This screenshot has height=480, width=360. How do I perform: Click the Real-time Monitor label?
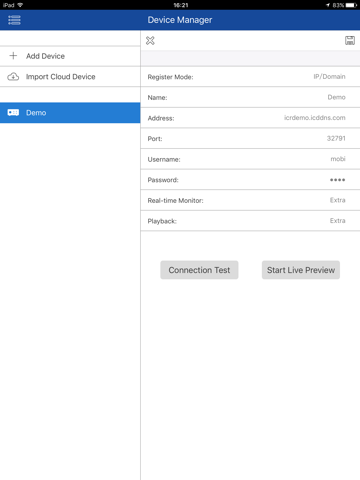click(x=175, y=201)
